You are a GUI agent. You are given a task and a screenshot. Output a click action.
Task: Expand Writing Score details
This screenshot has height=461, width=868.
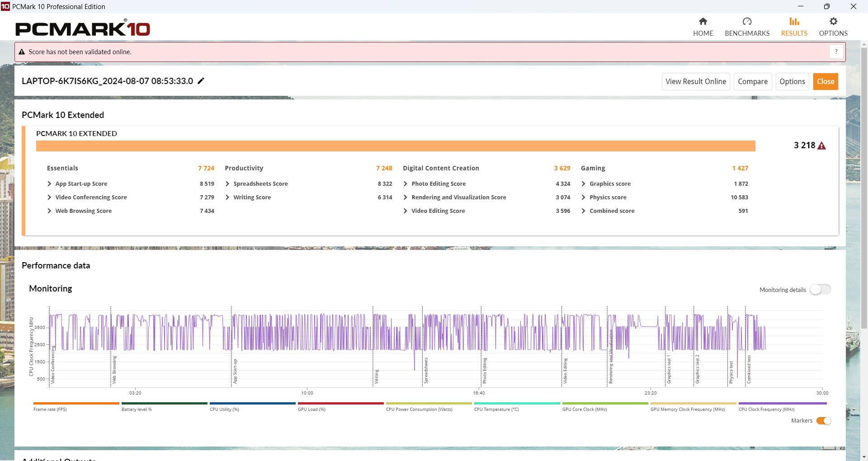(x=227, y=197)
